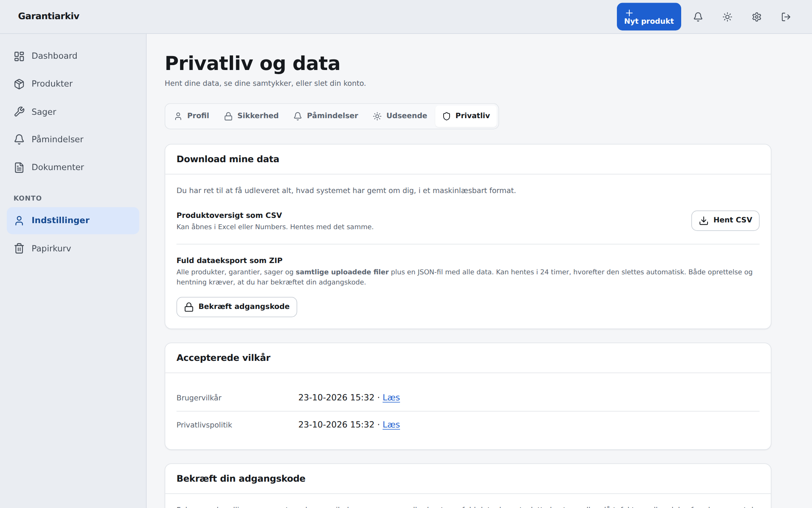Click the Garantiarkiv logo text
The width and height of the screenshot is (812, 508).
(x=49, y=16)
